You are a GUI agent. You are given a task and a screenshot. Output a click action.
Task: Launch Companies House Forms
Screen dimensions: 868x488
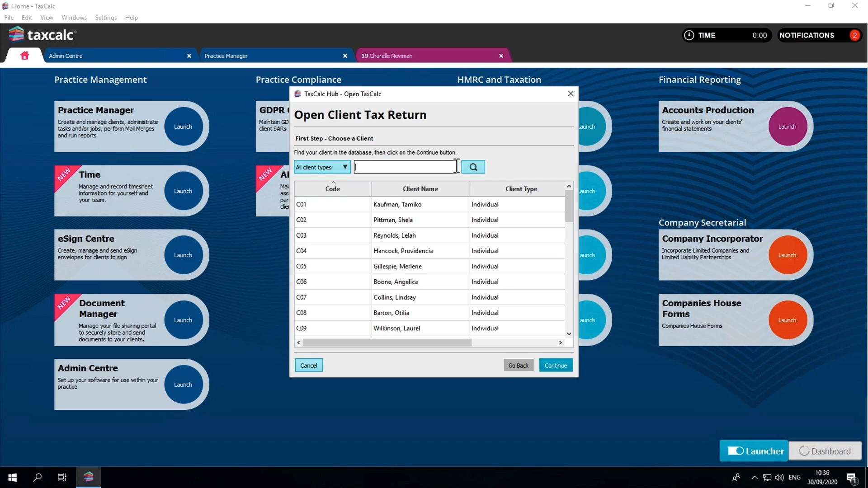point(788,320)
